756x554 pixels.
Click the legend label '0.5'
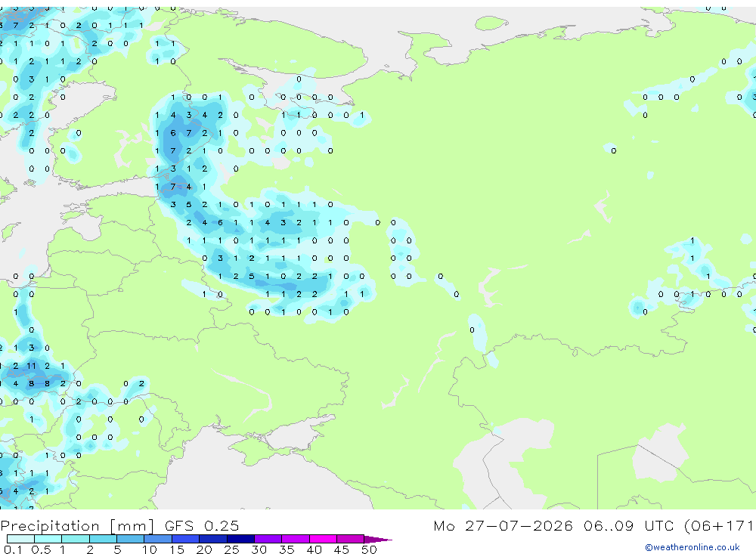41,549
